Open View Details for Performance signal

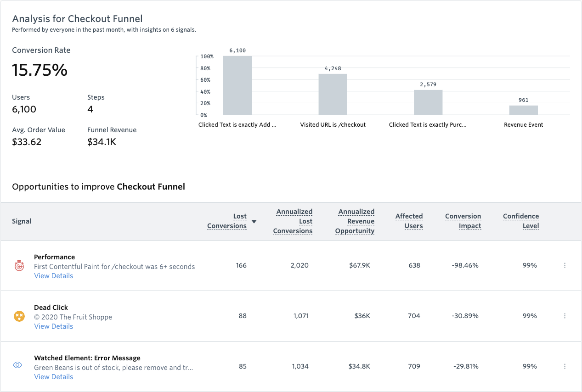[53, 276]
